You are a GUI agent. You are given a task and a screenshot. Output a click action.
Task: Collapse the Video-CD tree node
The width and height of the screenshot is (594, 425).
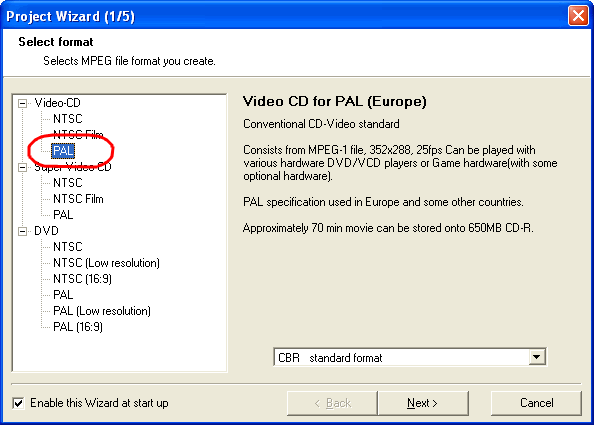pyautogui.click(x=22, y=103)
